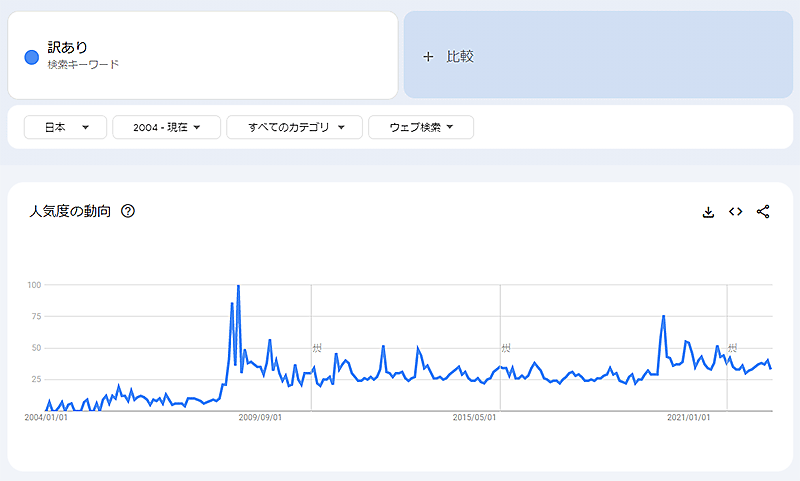Image resolution: width=800 pixels, height=481 pixels.
Task: Expand the ウェブ検索 search type dropdown
Action: 421,127
